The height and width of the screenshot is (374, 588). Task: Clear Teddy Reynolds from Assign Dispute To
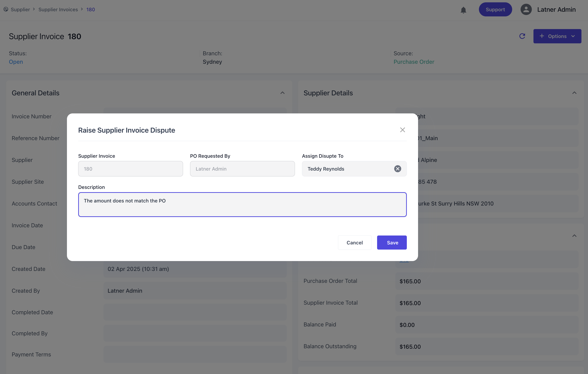[x=397, y=169]
